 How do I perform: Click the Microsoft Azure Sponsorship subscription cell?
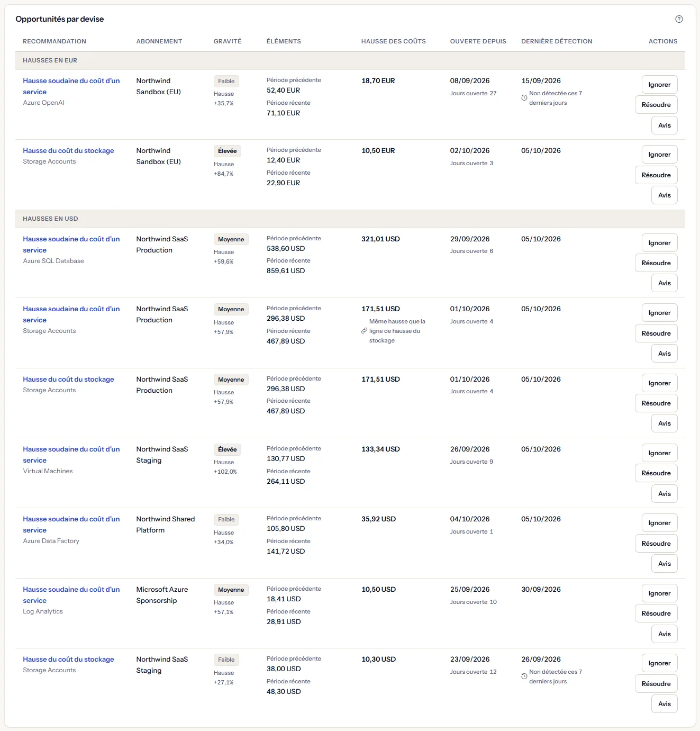pyautogui.click(x=162, y=595)
